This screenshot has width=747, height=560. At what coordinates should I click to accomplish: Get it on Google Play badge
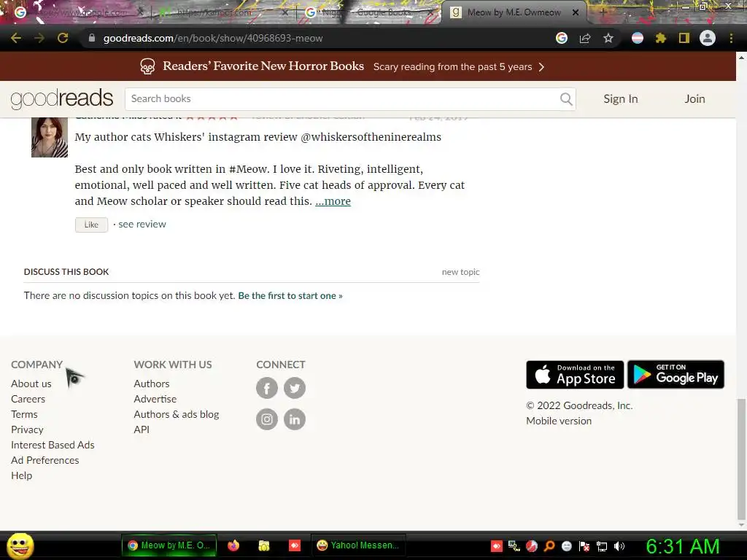(x=676, y=375)
